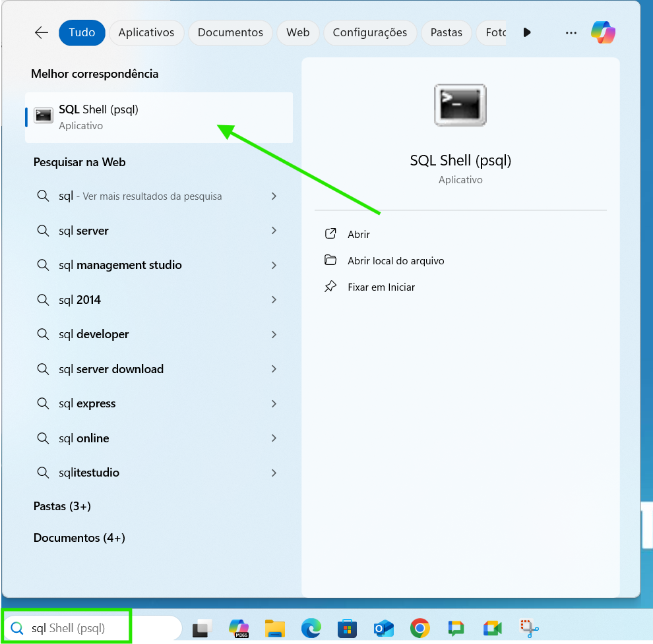Select the 'sql express' web suggestion
653x644 pixels.
(159, 403)
